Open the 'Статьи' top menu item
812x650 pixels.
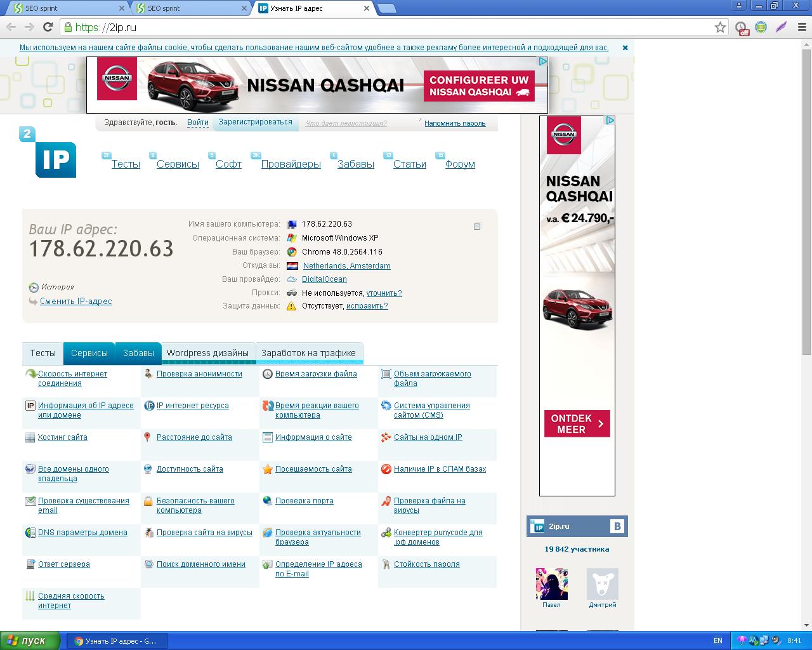point(410,164)
